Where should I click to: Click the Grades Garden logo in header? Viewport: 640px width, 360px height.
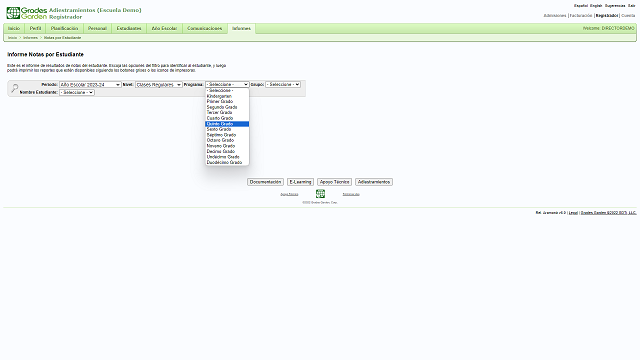point(27,13)
